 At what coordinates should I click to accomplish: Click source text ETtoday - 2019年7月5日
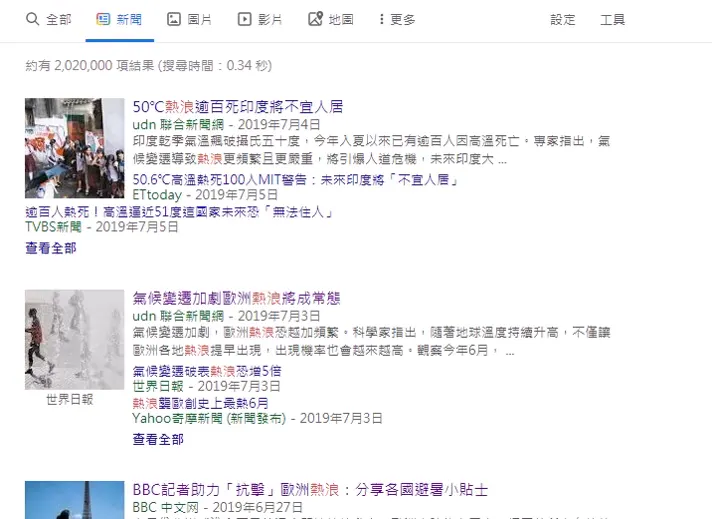pyautogui.click(x=205, y=195)
